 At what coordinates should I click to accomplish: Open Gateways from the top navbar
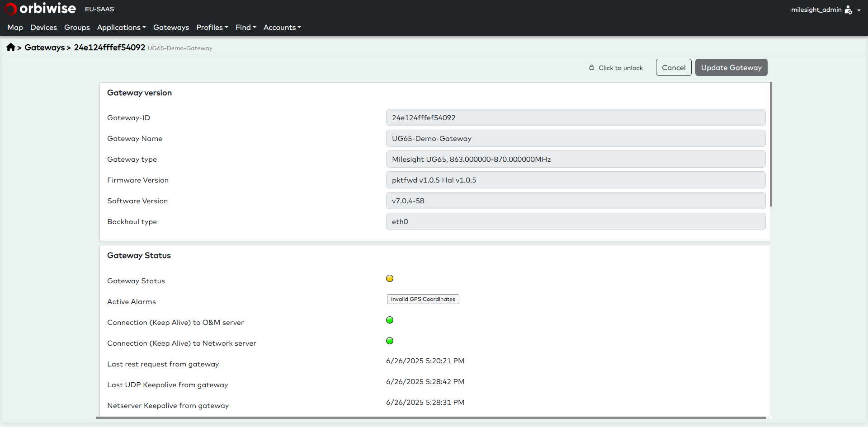click(x=171, y=28)
